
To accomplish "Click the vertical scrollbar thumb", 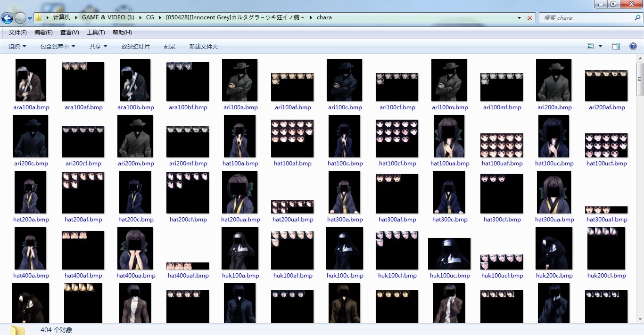I will click(640, 79).
